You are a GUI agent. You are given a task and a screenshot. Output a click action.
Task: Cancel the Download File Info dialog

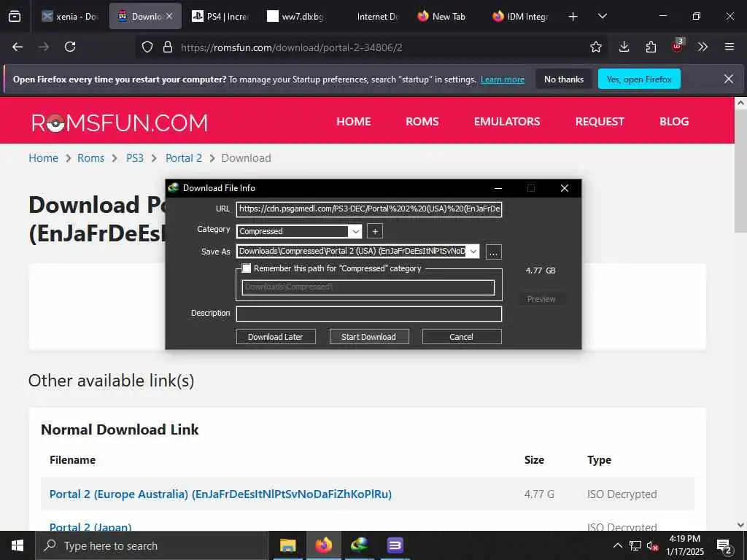click(461, 337)
